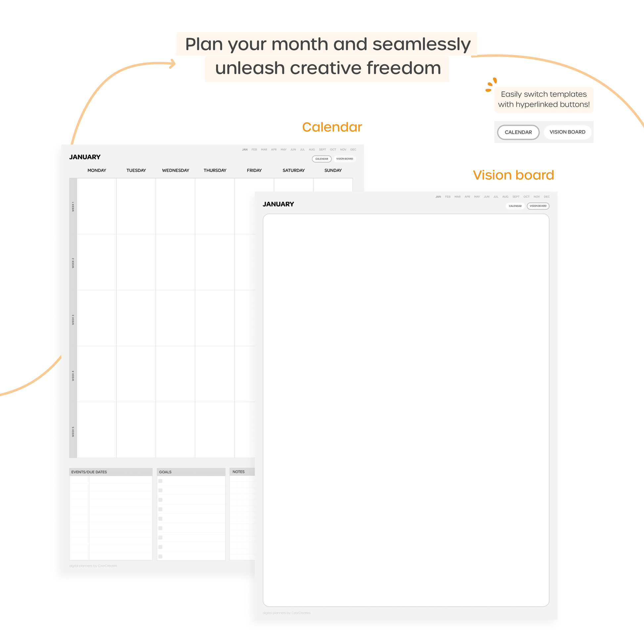Switch to JUN on the vision board page
This screenshot has width=644, height=644.
(487, 197)
